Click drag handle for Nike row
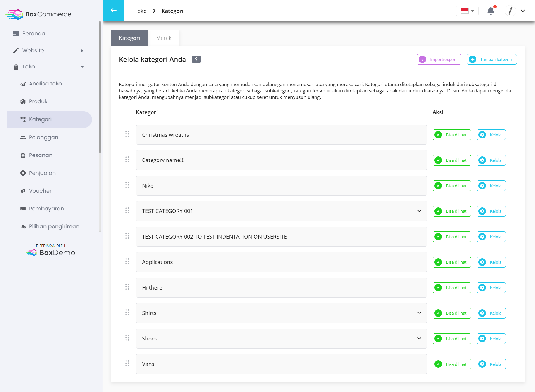Viewport: 535px width, 392px height. coord(127,185)
